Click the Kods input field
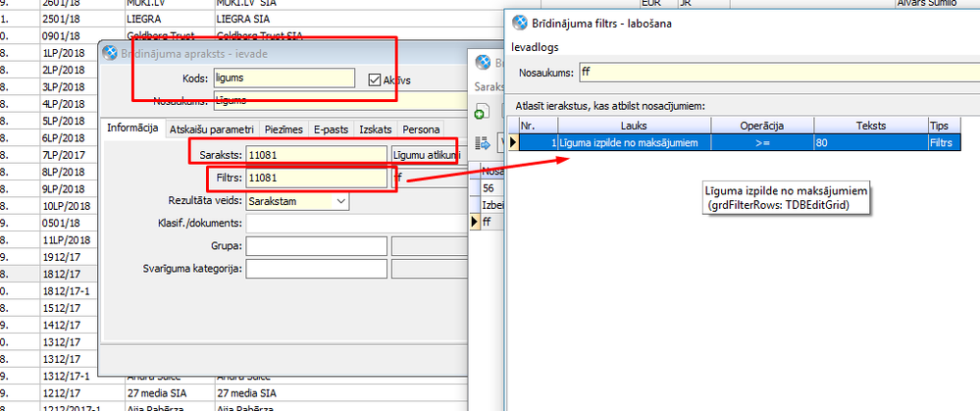 (x=284, y=78)
